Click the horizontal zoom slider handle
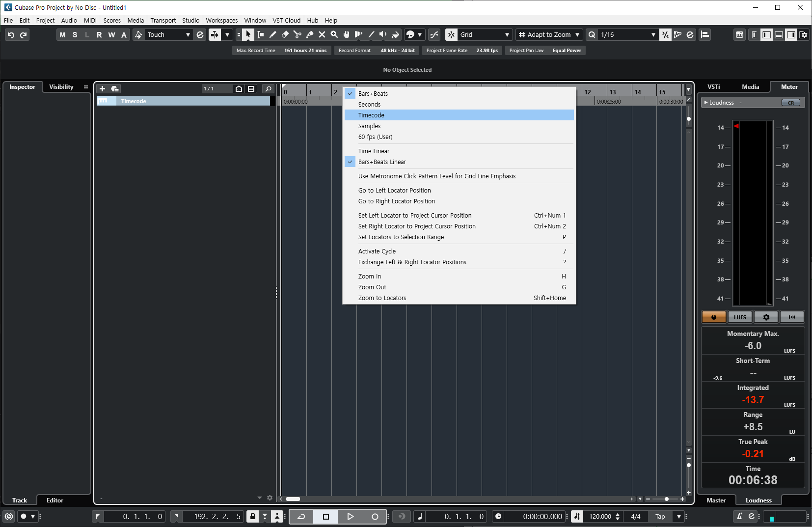The image size is (812, 527). [666, 499]
